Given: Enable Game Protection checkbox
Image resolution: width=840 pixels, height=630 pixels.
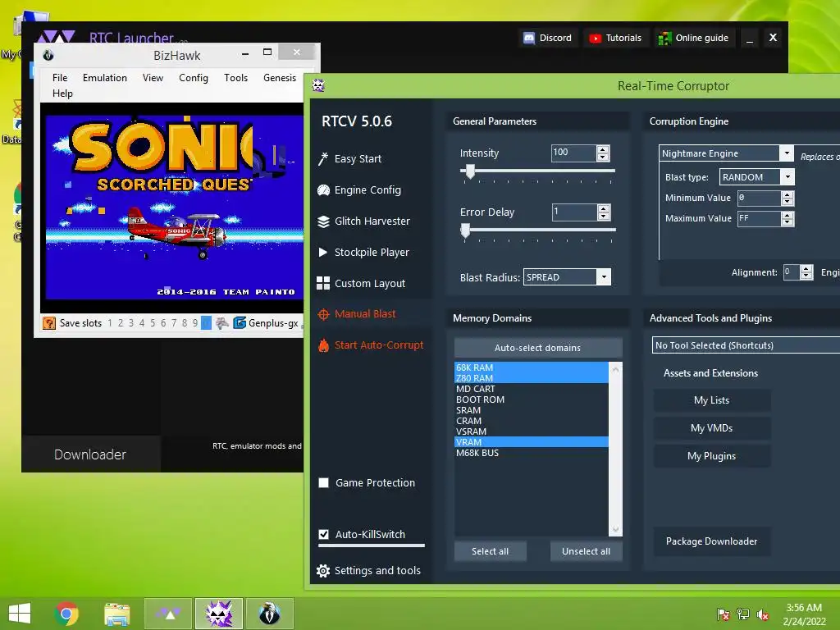Looking at the screenshot, I should coord(323,483).
